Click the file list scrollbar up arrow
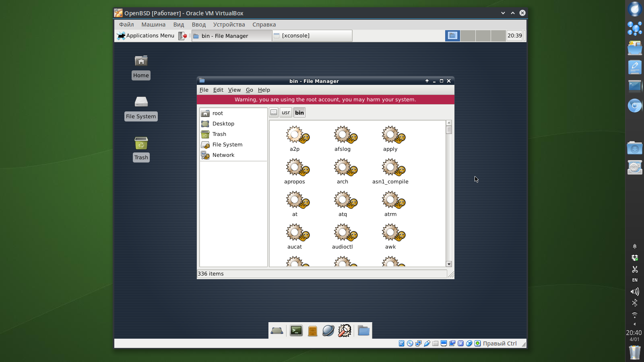This screenshot has height=362, width=644. pyautogui.click(x=449, y=123)
